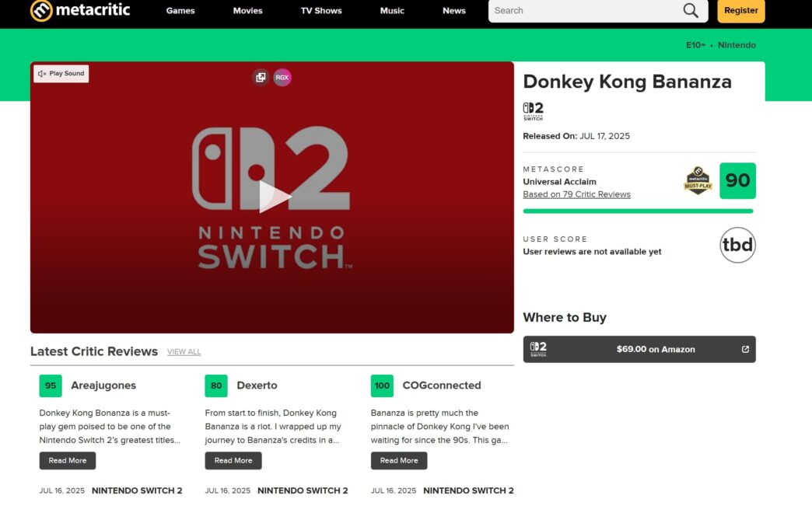Click the gallery icon atop the video
This screenshot has width=812, height=520.
pyautogui.click(x=261, y=77)
